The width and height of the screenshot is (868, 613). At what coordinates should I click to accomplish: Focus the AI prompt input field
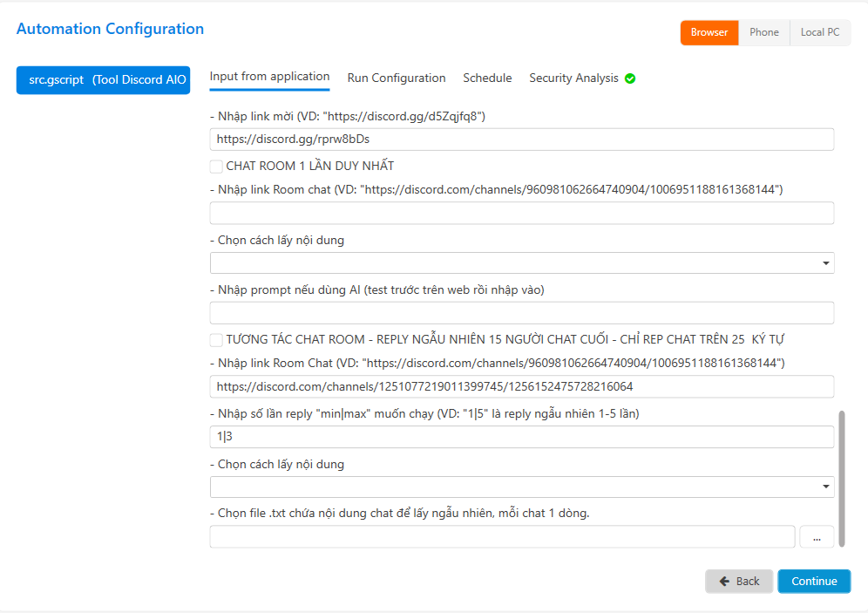point(521,313)
